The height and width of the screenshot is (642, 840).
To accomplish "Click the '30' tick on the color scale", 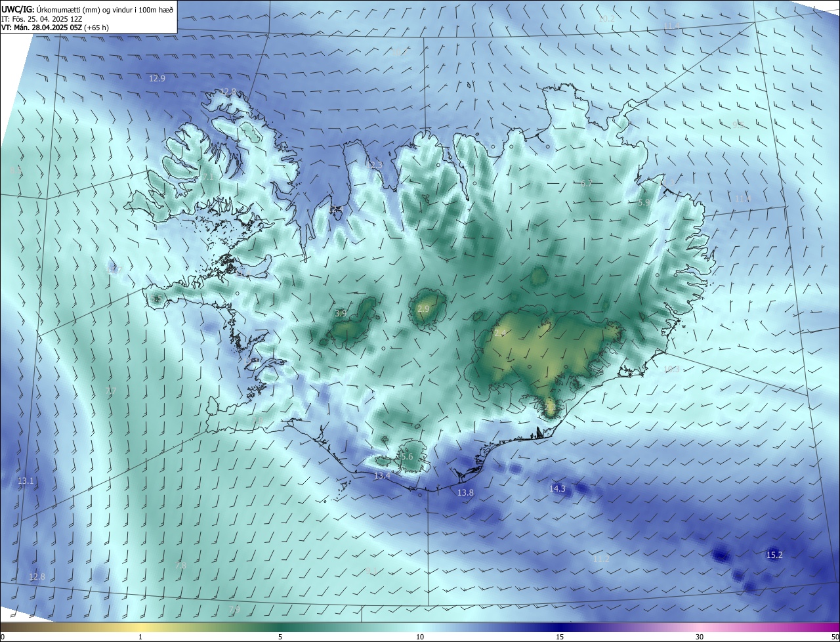I will pos(700,637).
